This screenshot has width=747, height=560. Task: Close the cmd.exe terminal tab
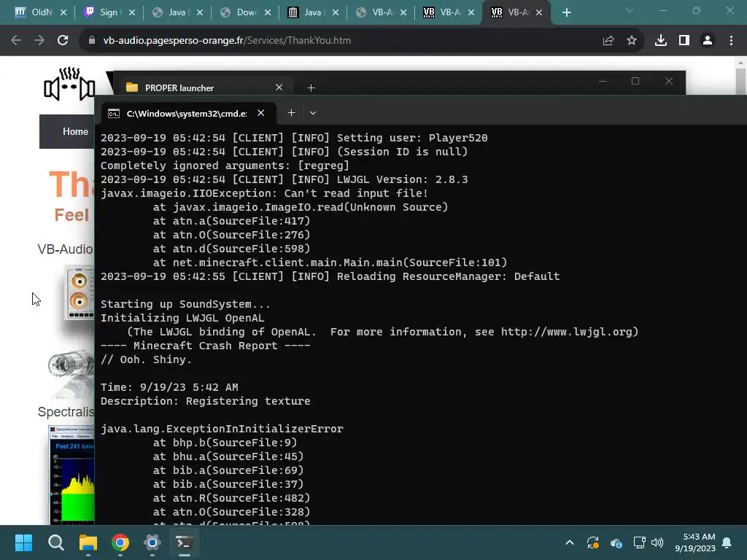pos(260,113)
